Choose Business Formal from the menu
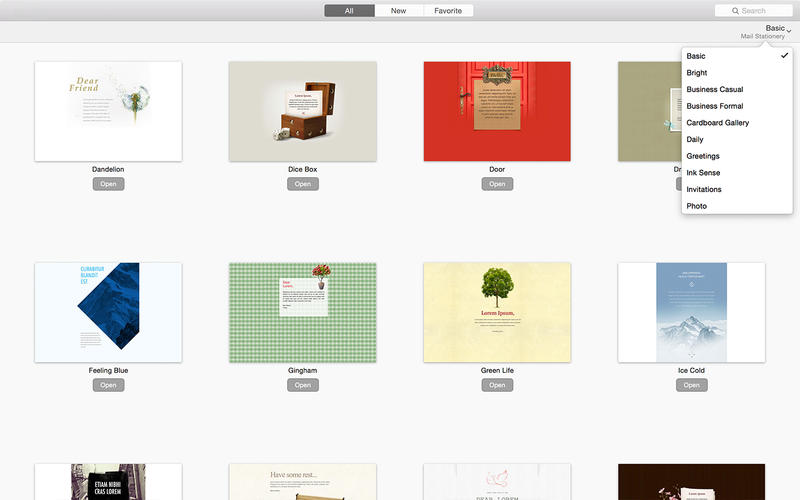The height and width of the screenshot is (500, 800). click(x=737, y=106)
